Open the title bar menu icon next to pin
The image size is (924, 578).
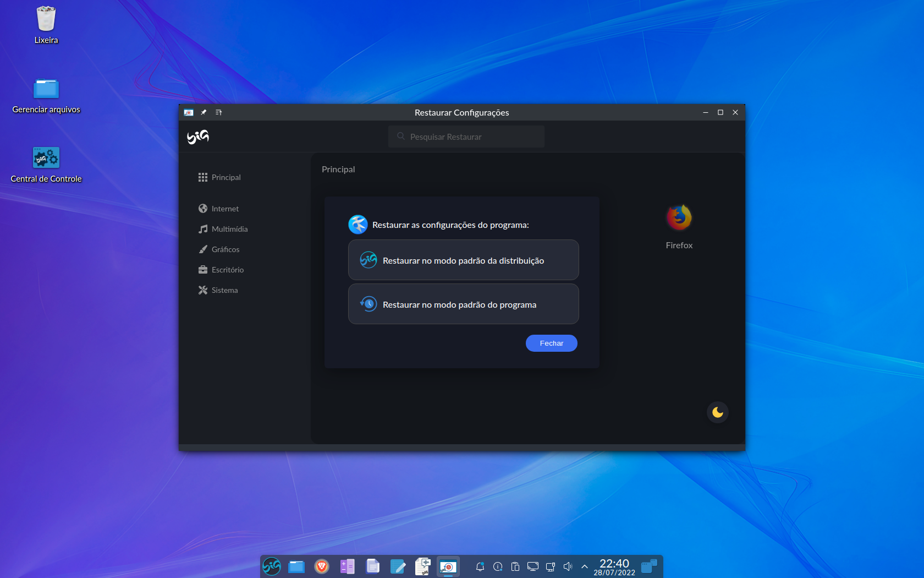(x=219, y=112)
